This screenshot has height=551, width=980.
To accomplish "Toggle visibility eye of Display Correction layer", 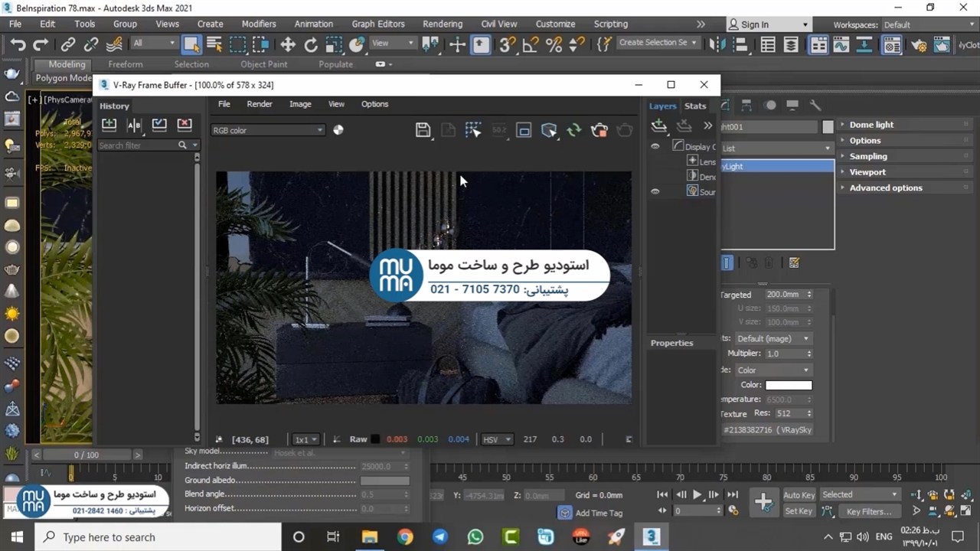I will (x=655, y=146).
